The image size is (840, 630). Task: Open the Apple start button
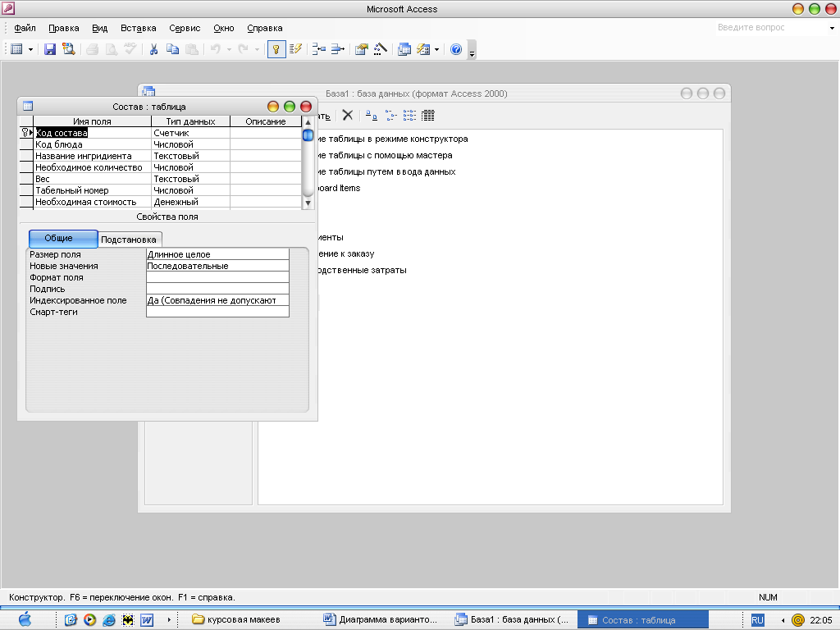(x=25, y=620)
